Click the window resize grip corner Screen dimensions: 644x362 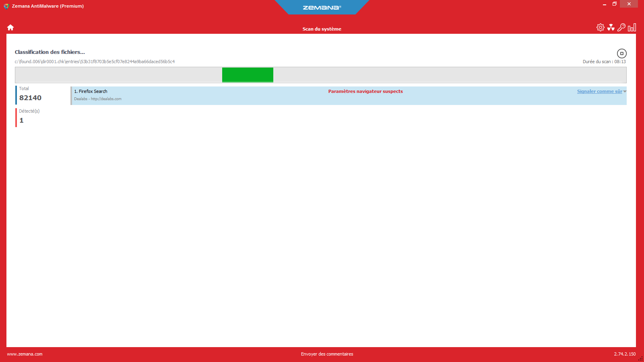(x=640, y=358)
